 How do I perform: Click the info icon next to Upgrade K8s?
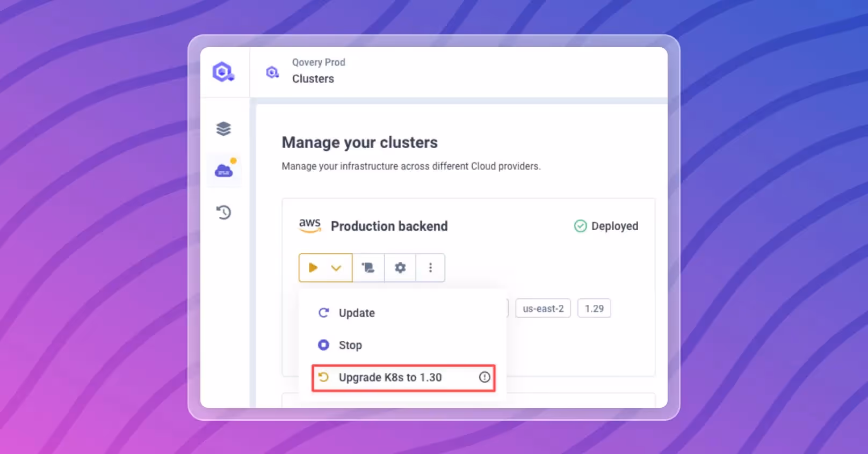click(x=484, y=377)
